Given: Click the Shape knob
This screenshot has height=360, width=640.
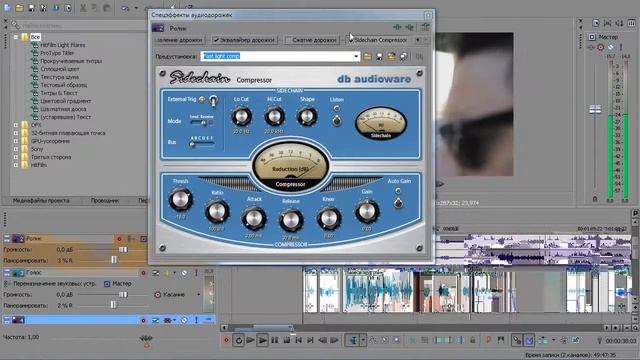Looking at the screenshot, I should [x=307, y=117].
